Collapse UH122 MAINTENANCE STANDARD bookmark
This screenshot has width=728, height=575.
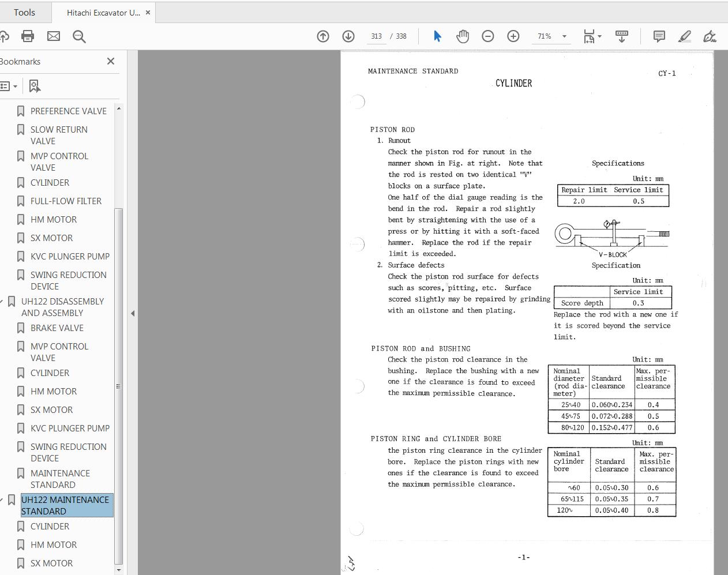pyautogui.click(x=2, y=499)
